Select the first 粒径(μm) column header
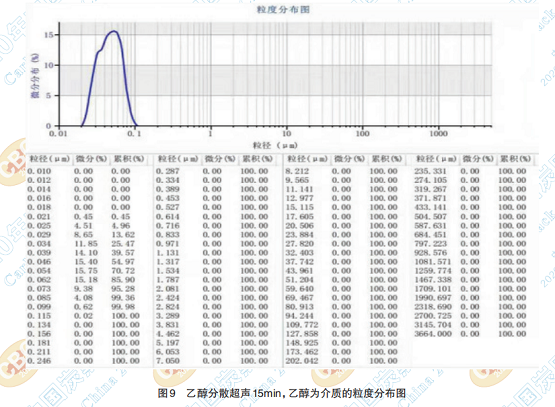The width and height of the screenshot is (555, 407). [50, 159]
